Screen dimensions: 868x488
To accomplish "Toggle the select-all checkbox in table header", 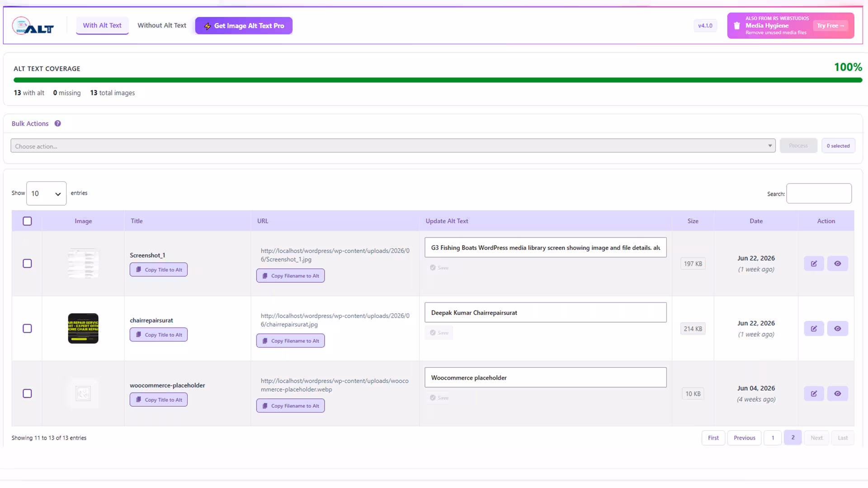I will [x=27, y=221].
